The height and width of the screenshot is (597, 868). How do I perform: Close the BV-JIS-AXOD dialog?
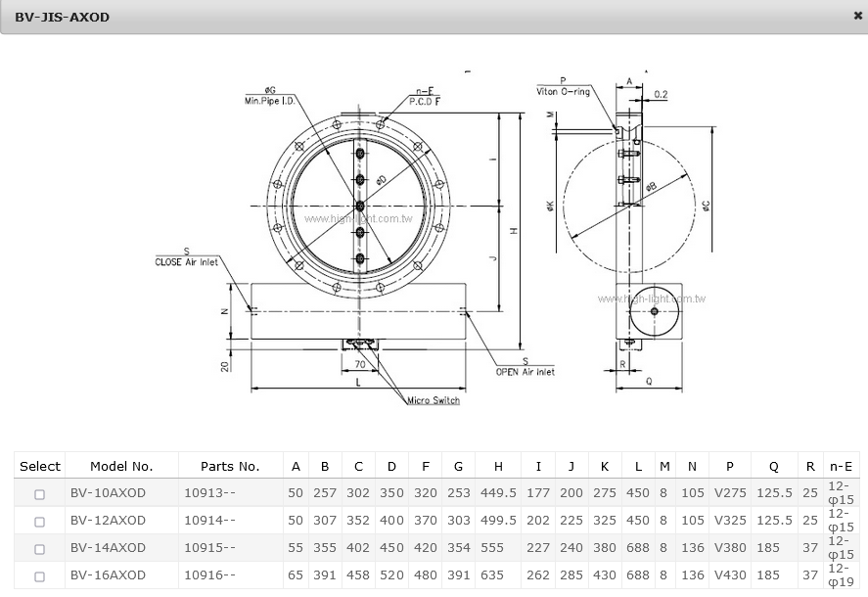pos(857,16)
